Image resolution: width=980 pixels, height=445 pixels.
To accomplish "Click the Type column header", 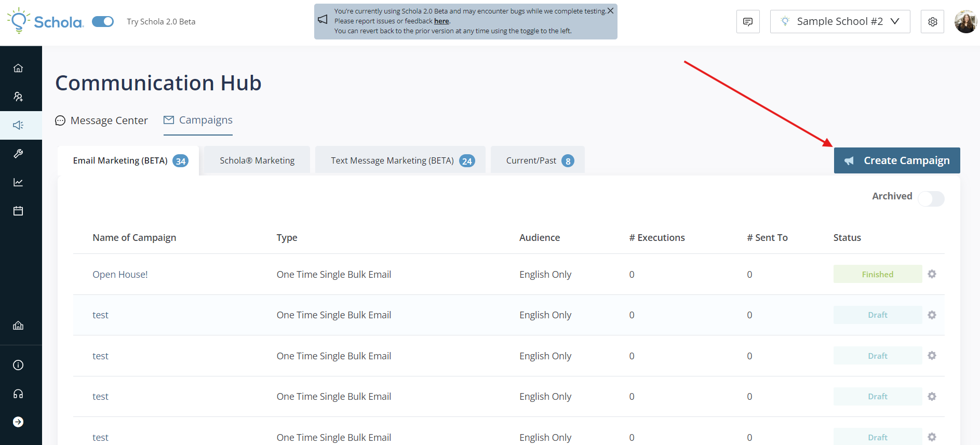I will pyautogui.click(x=287, y=237).
